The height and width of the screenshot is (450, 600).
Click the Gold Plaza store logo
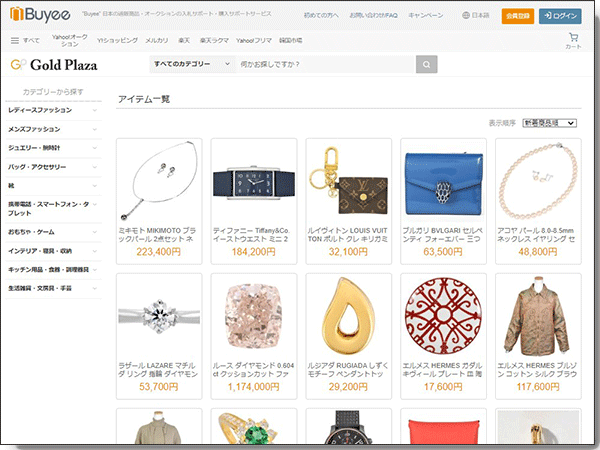pyautogui.click(x=54, y=65)
